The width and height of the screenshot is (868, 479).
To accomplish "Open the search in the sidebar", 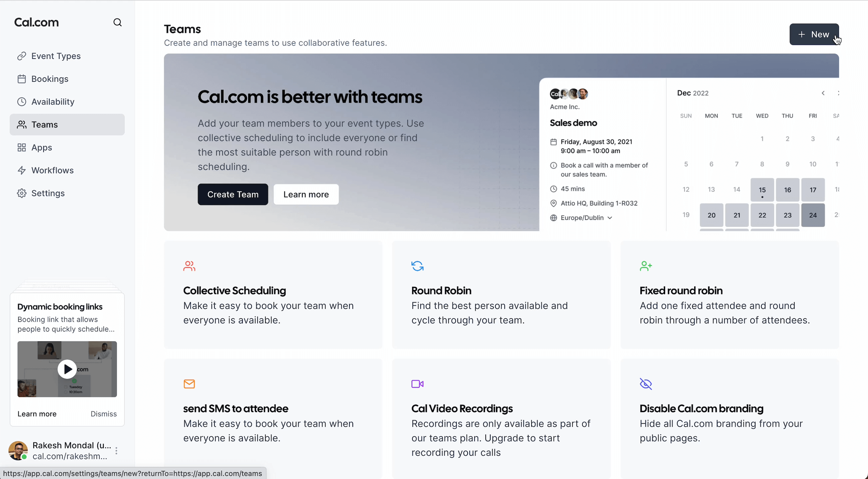I will tap(117, 22).
